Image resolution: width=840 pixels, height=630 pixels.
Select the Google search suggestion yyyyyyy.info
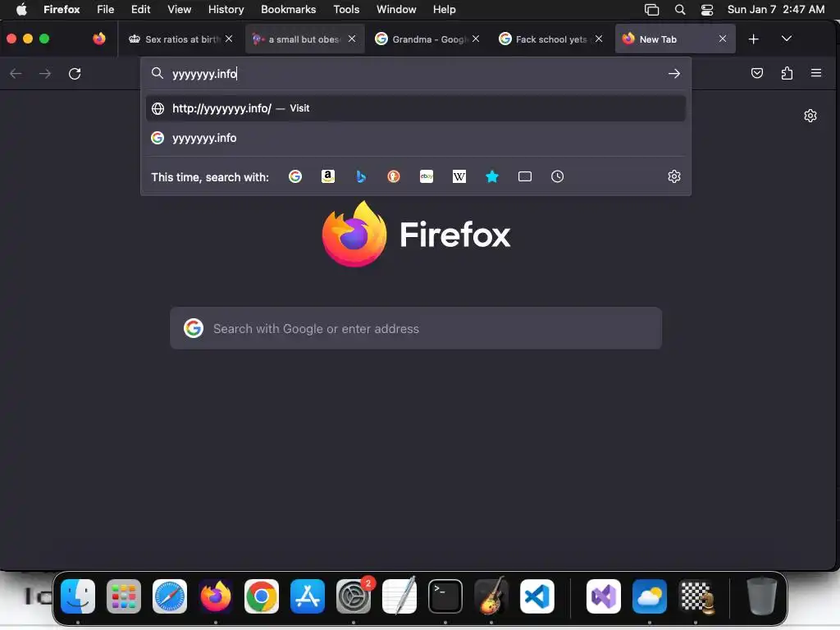point(416,138)
